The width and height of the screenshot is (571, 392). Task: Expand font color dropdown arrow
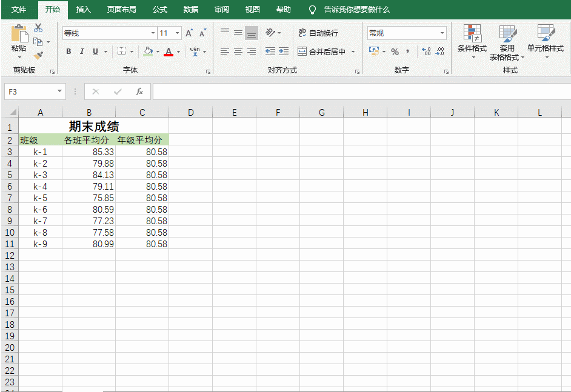click(x=178, y=51)
